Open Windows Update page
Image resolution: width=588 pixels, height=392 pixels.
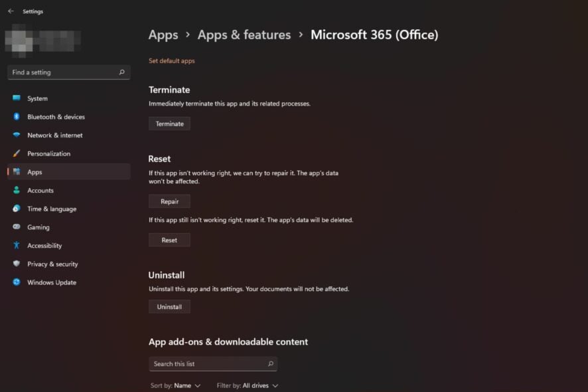click(x=68, y=282)
